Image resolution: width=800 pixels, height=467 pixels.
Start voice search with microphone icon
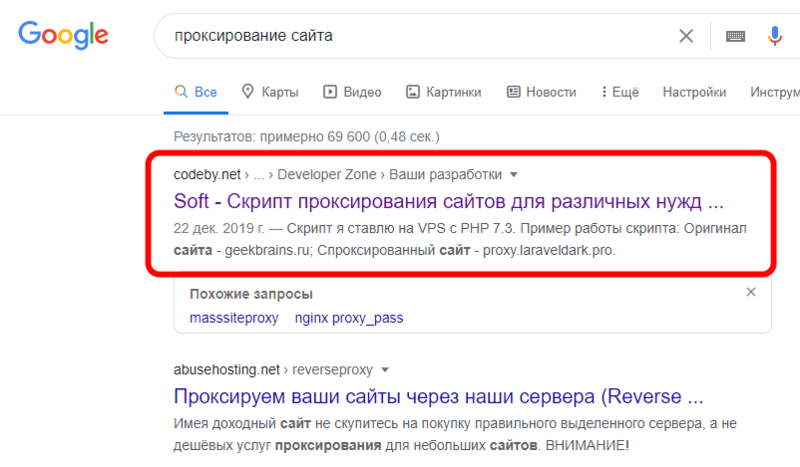click(774, 36)
